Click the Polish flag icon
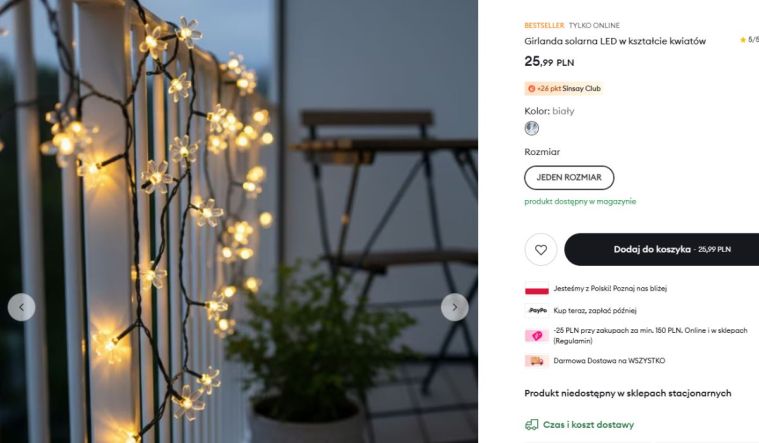Image resolution: width=759 pixels, height=443 pixels. point(537,289)
